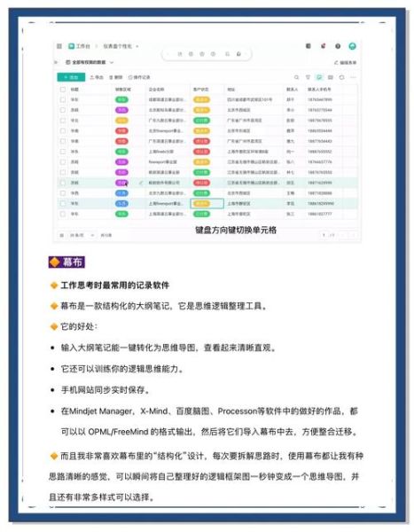This screenshot has height=532, width=414.
Task: Click the column layout icon next to refresh
Action: (x=330, y=77)
